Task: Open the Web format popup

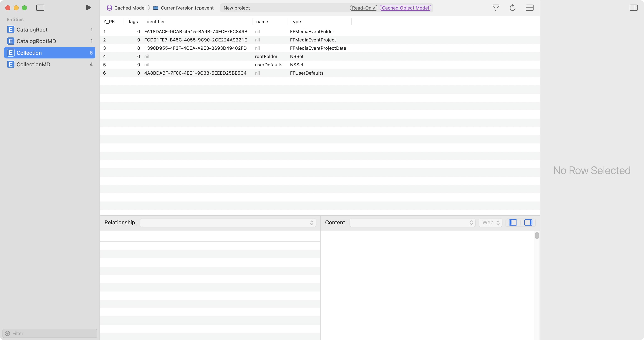Action: 490,222
